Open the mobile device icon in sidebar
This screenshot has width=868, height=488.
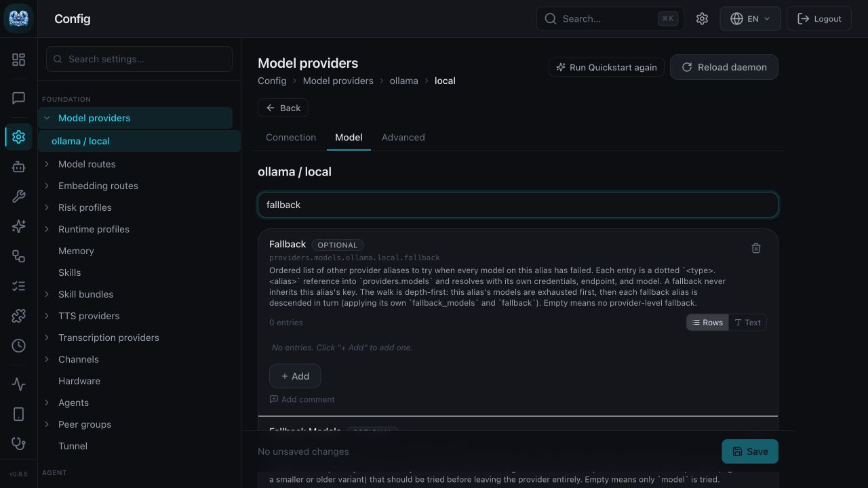pyautogui.click(x=18, y=414)
